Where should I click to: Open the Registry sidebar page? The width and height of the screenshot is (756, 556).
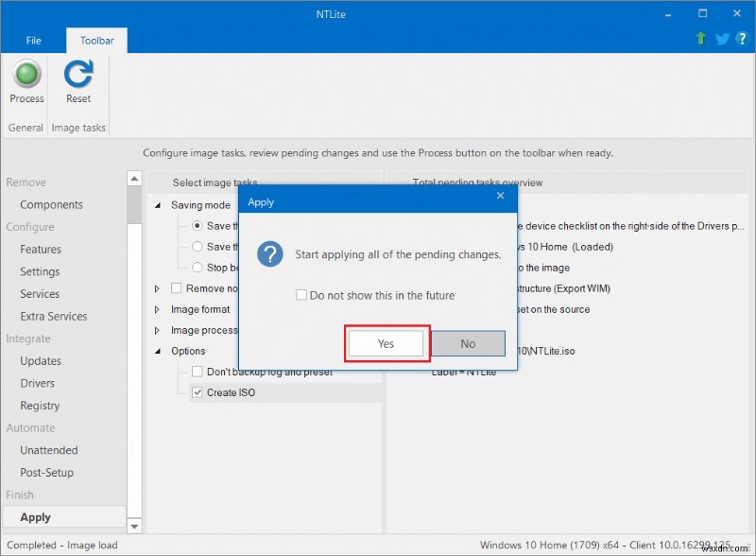point(40,406)
